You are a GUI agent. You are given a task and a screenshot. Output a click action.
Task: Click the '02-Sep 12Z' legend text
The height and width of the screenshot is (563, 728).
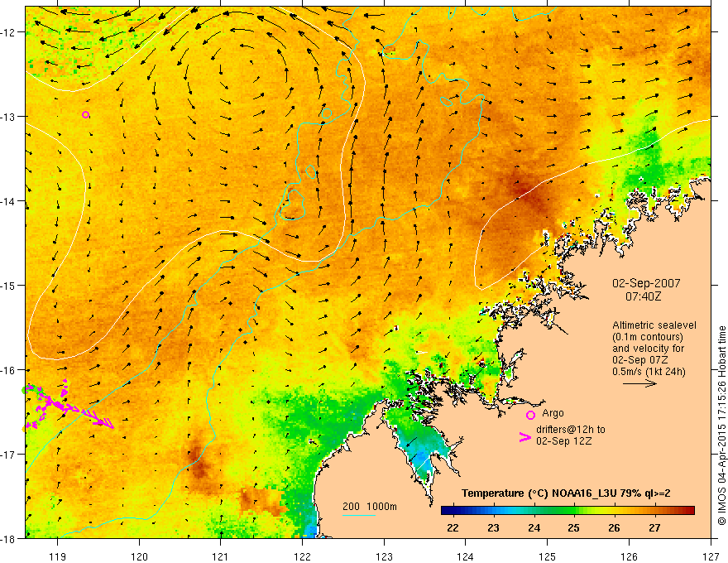point(563,441)
